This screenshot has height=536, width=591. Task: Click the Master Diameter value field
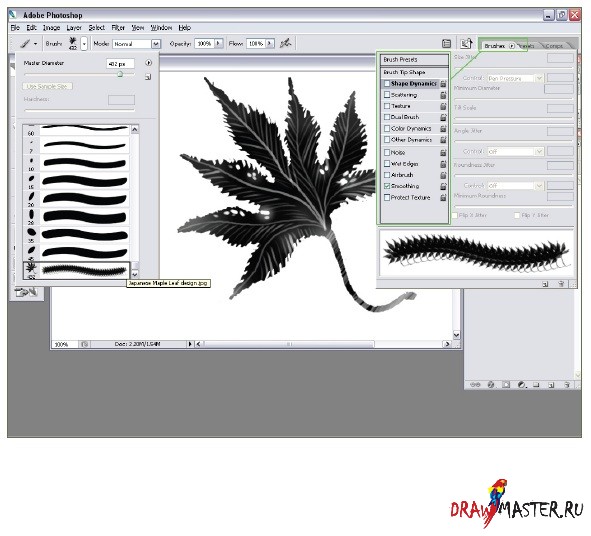pos(120,64)
